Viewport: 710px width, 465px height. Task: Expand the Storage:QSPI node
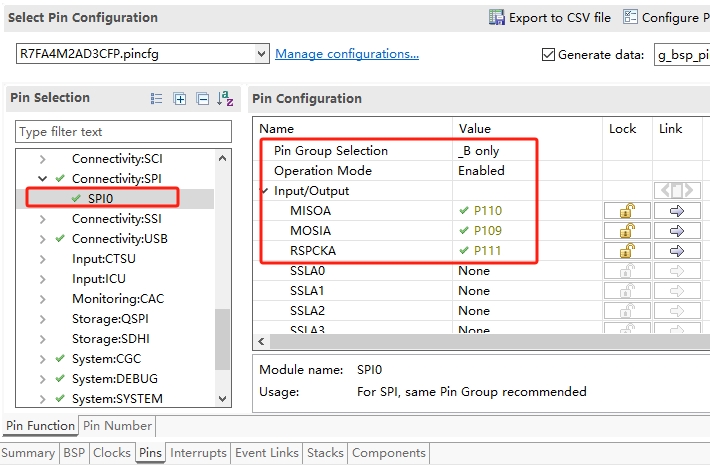click(x=43, y=319)
